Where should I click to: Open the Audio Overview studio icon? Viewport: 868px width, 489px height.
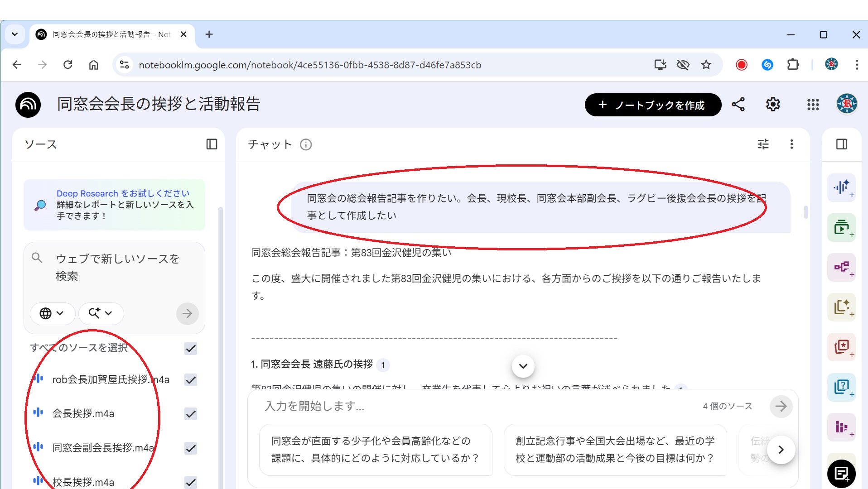841,187
